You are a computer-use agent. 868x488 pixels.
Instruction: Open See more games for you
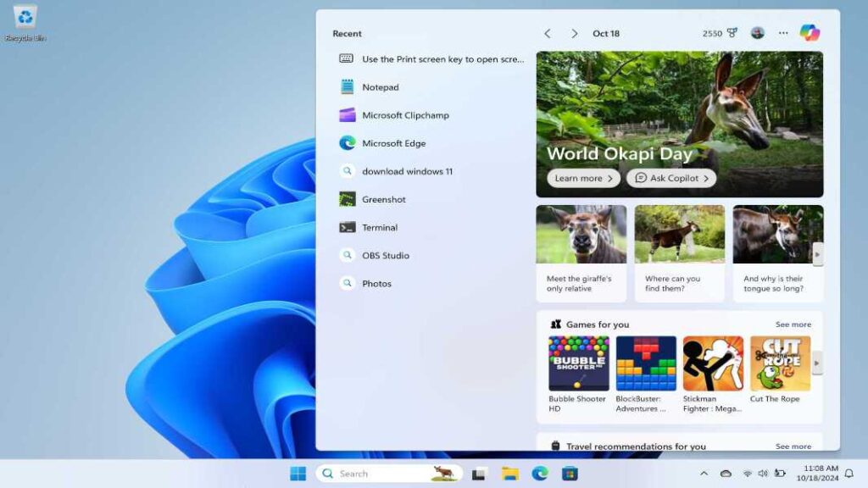tap(793, 324)
